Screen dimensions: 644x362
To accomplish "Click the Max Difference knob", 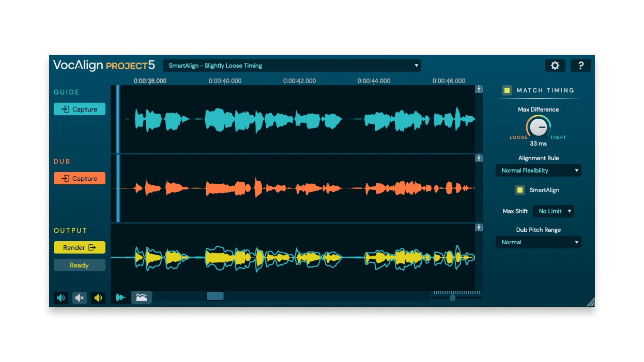I will coord(538,127).
